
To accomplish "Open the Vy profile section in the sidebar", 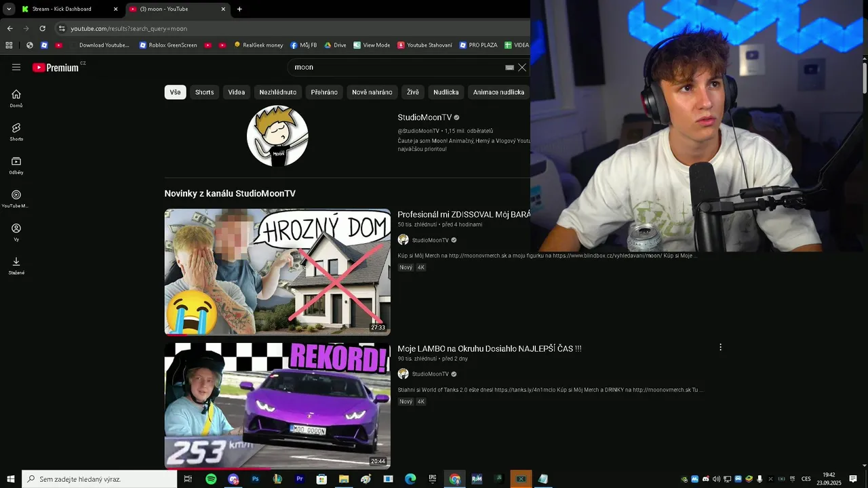I will click(x=16, y=232).
